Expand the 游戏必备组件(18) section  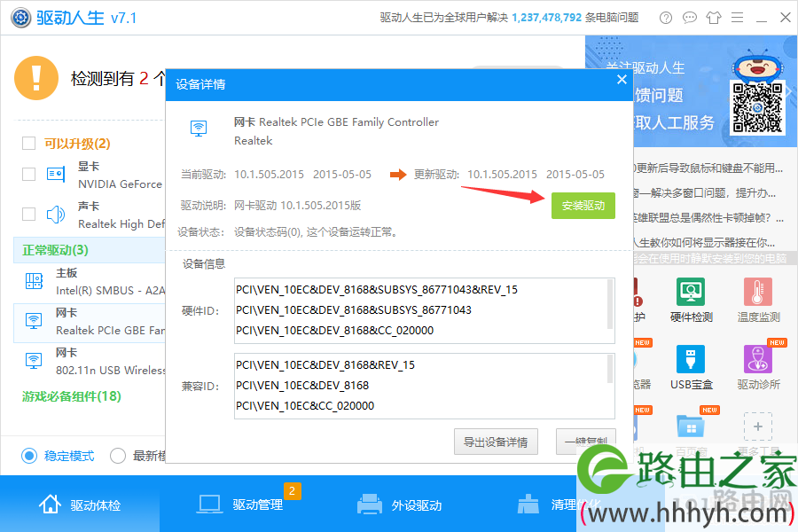71,396
